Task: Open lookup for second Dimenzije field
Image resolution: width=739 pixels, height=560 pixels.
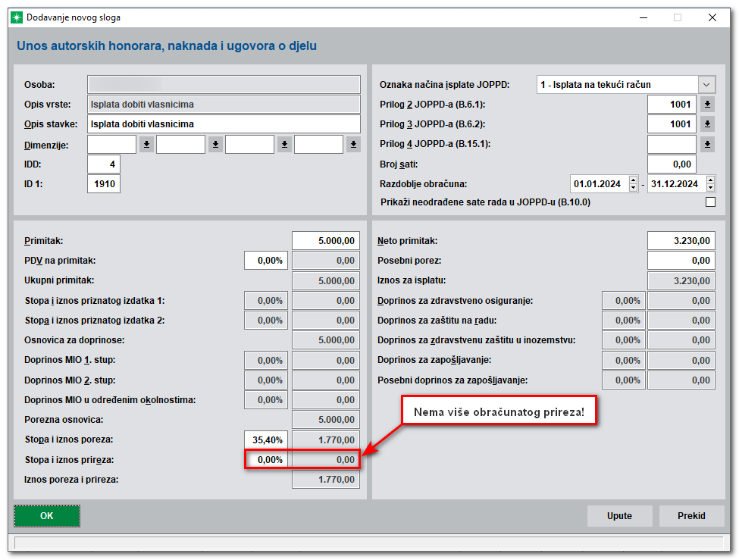Action: point(215,145)
